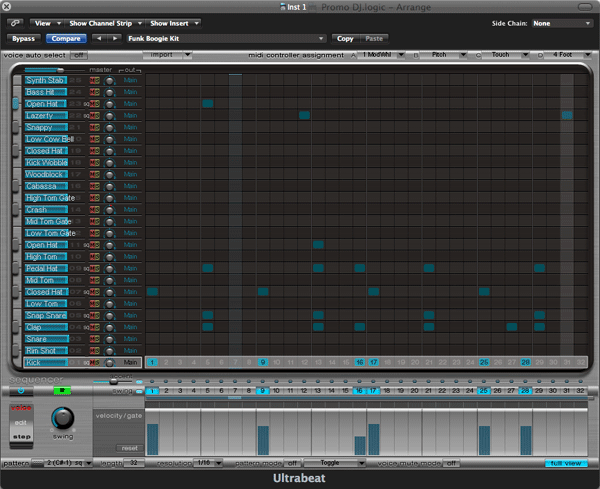Solo the Pedal Hat voice
This screenshot has height=489, width=600.
click(x=97, y=269)
